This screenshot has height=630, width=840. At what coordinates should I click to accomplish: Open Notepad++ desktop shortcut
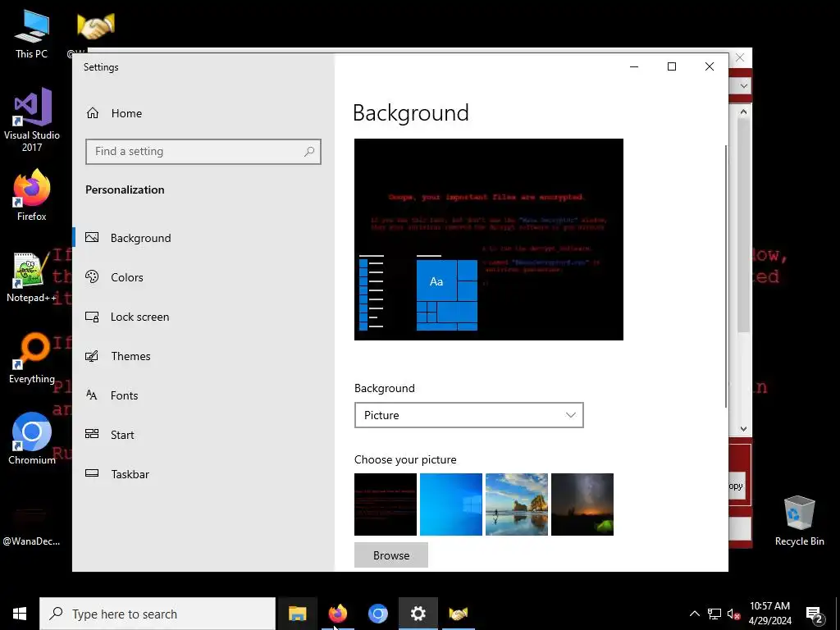click(32, 277)
